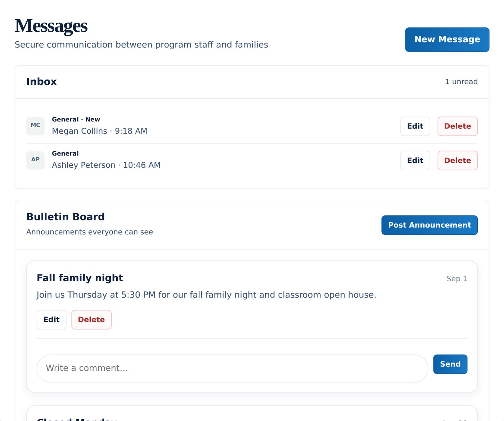Delete the Fall family night announcement
Viewport: 504px width, 421px height.
(x=91, y=320)
